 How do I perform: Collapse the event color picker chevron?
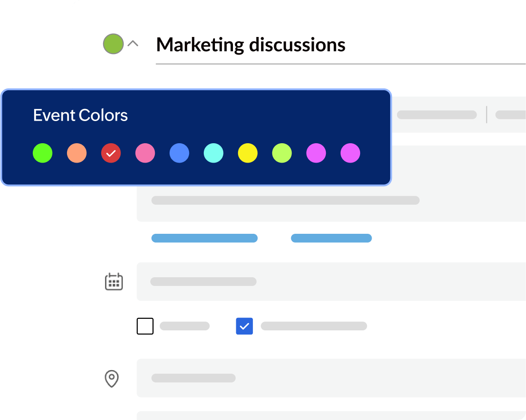click(x=133, y=44)
